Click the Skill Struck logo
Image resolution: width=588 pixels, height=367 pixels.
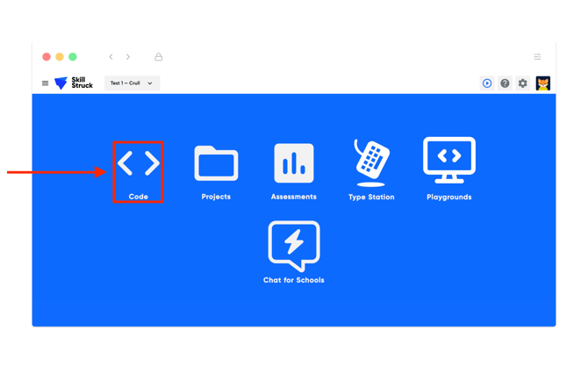click(x=74, y=83)
